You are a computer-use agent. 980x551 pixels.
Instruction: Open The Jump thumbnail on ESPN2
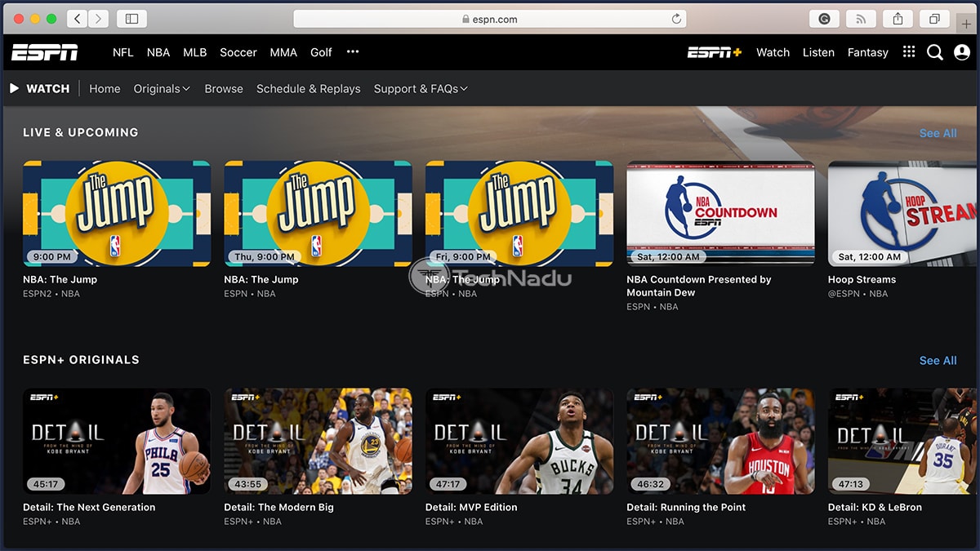117,214
